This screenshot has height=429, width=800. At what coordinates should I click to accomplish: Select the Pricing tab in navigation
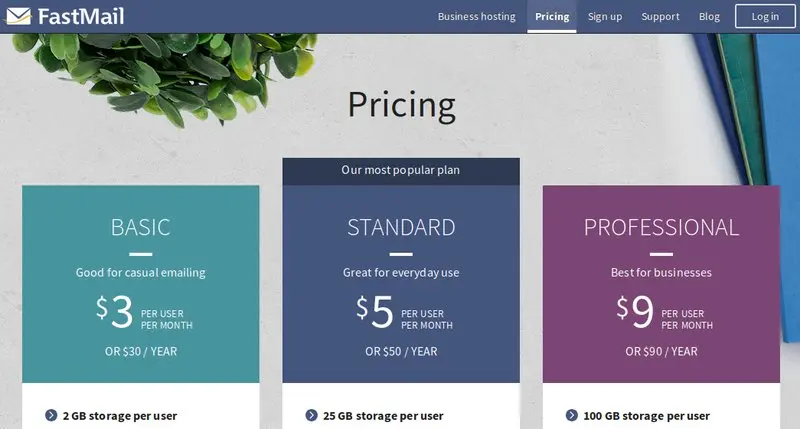pos(552,16)
